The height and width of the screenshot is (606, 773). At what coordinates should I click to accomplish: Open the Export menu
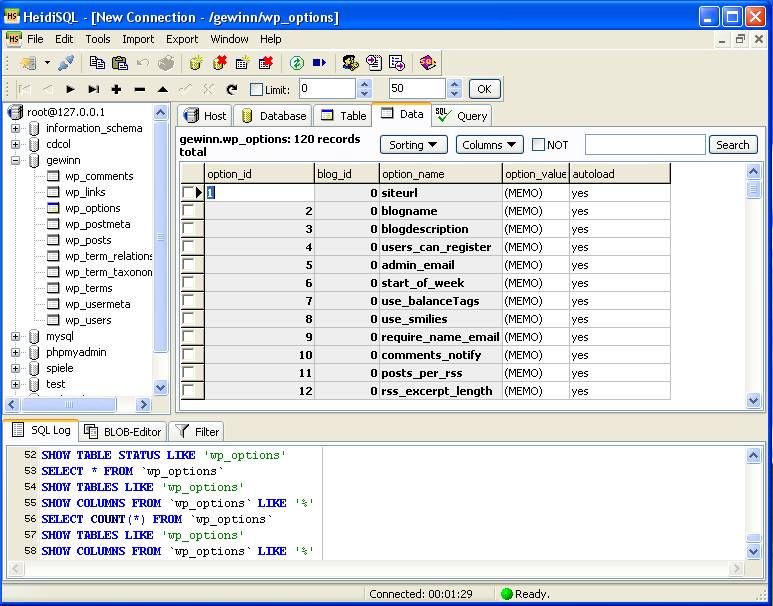[182, 39]
